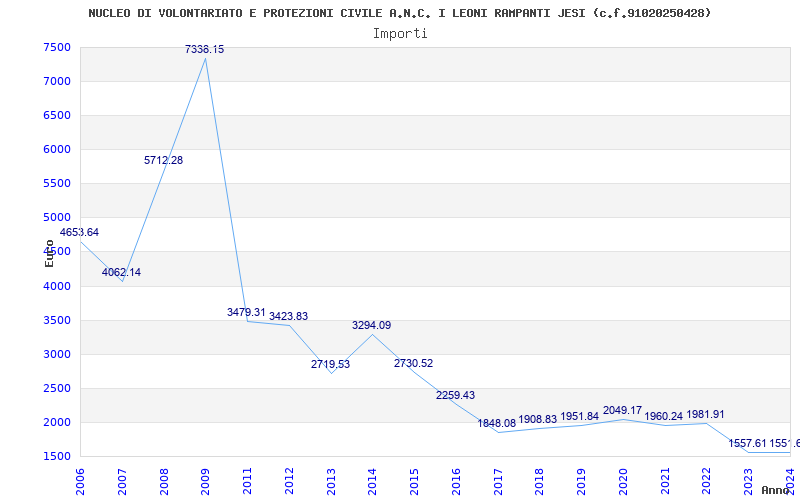This screenshot has width=800, height=500.
Task: Click the 2011 year axis label
Action: pos(247,482)
